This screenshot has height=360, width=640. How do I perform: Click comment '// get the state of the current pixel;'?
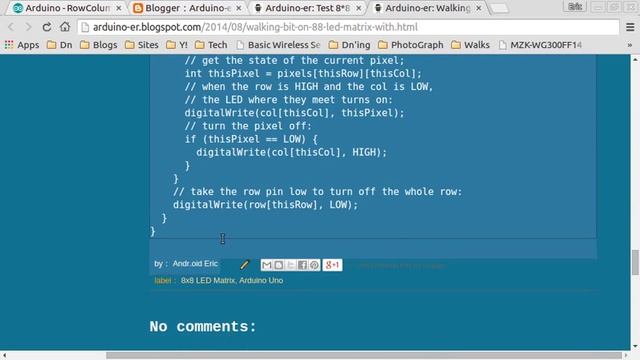[x=294, y=61]
